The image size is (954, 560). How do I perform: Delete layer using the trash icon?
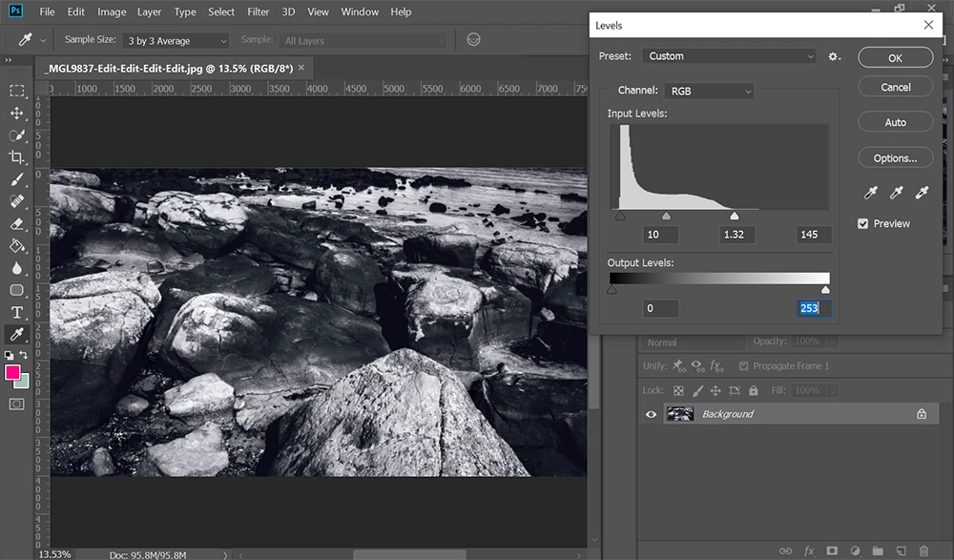[923, 550]
